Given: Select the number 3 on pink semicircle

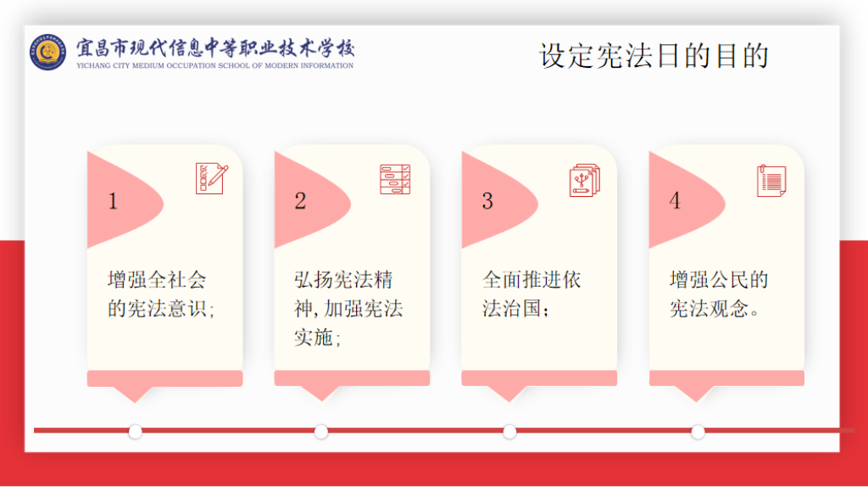Looking at the screenshot, I should point(487,201).
